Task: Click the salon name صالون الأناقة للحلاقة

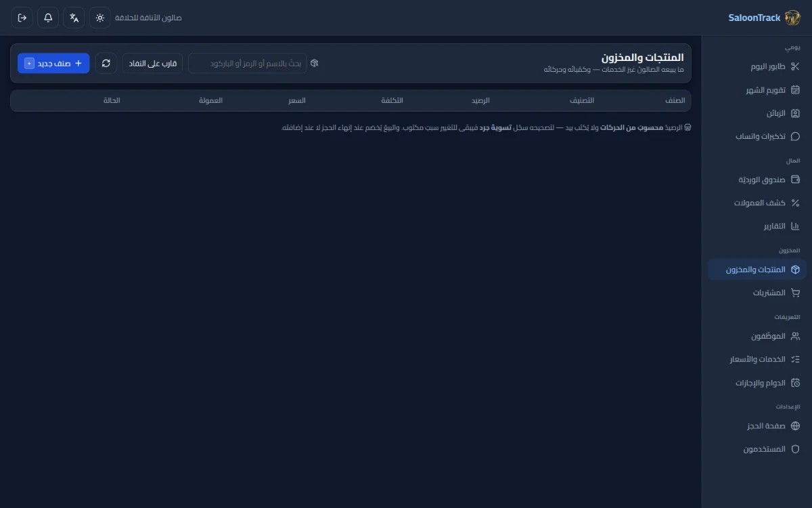Action: point(149,18)
